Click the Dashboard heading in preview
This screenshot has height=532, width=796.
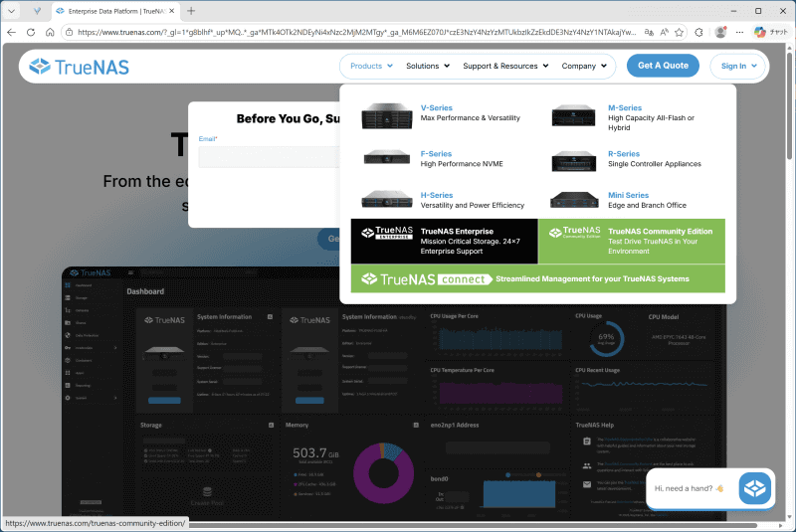click(x=145, y=291)
